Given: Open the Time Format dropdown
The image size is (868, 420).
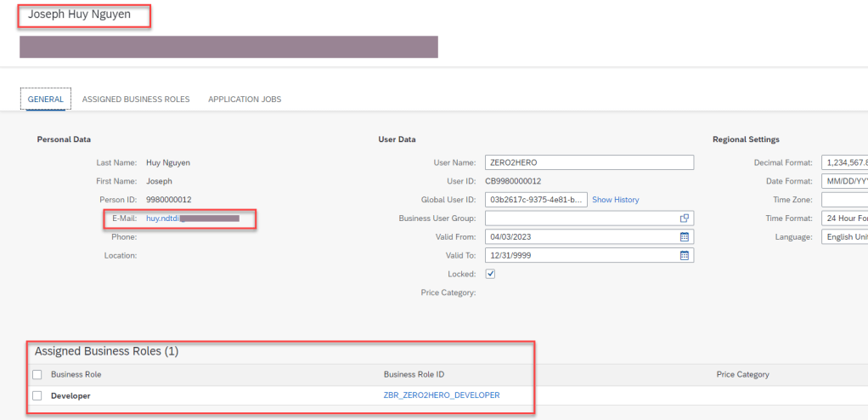Looking at the screenshot, I should point(843,219).
